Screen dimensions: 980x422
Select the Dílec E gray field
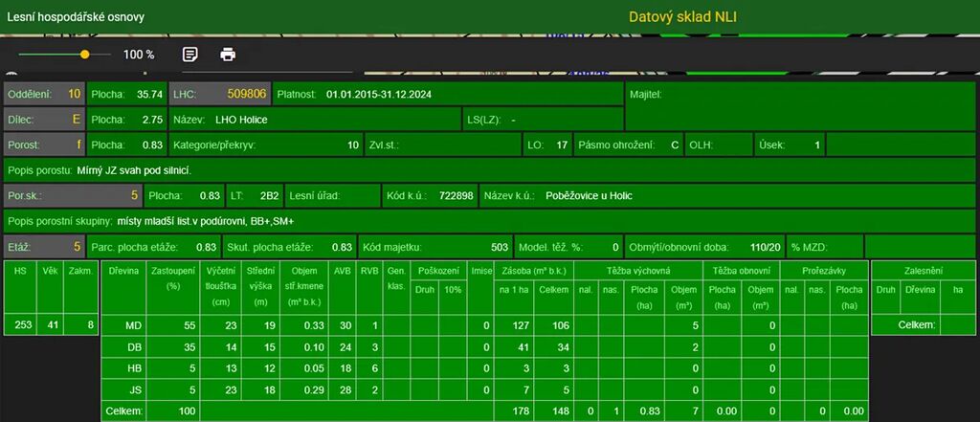pos(44,120)
